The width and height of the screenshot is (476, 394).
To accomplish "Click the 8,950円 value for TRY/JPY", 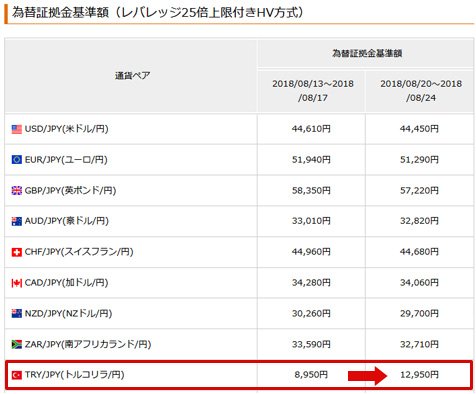I will tap(311, 375).
